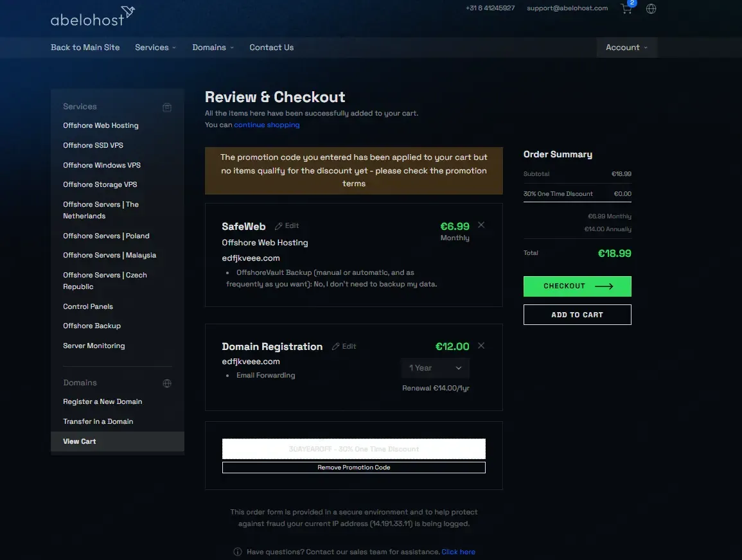Viewport: 742px width, 560px height.
Task: Click 'Renewal €14.00/1yr' text
Action: point(436,388)
